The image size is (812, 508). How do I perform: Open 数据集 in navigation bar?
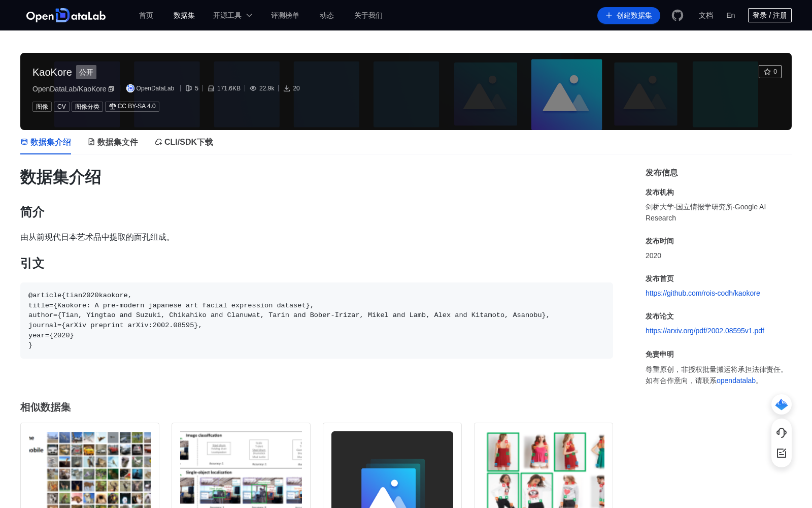pyautogui.click(x=184, y=15)
